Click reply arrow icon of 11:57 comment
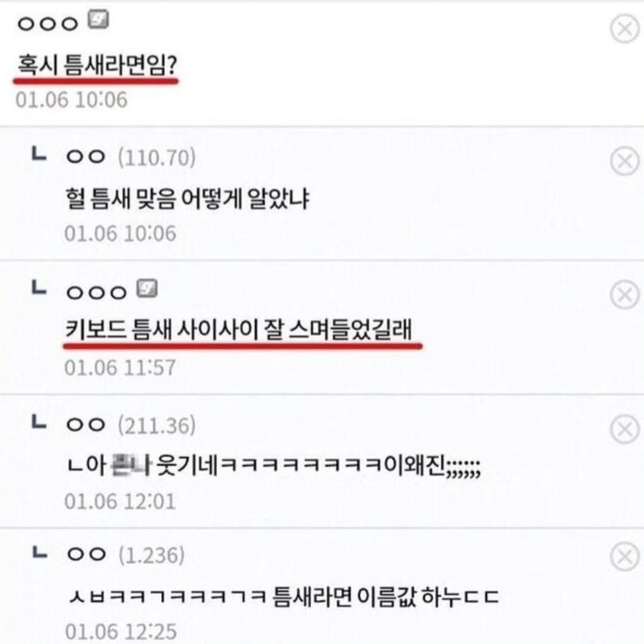This screenshot has height=644, width=644. tap(39, 287)
